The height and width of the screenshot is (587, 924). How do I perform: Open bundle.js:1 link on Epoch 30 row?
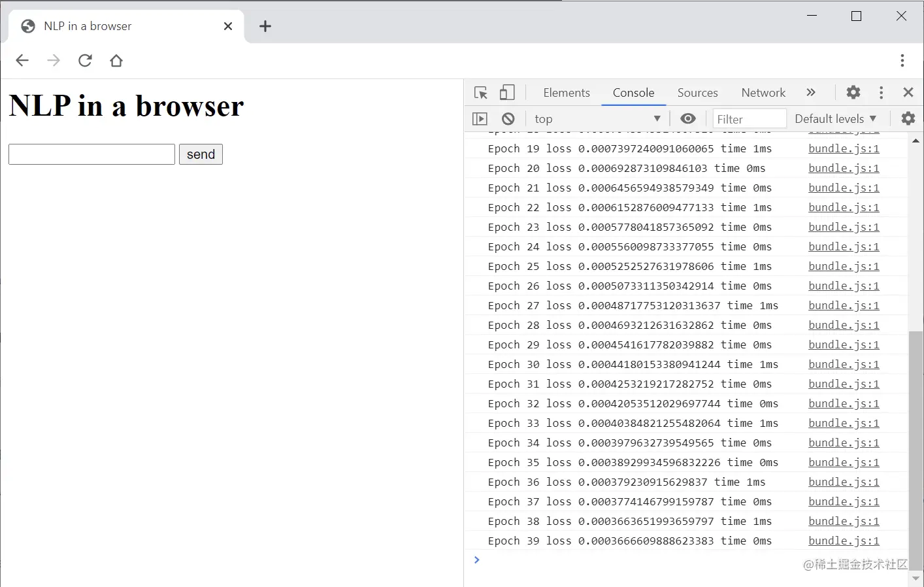pyautogui.click(x=844, y=364)
